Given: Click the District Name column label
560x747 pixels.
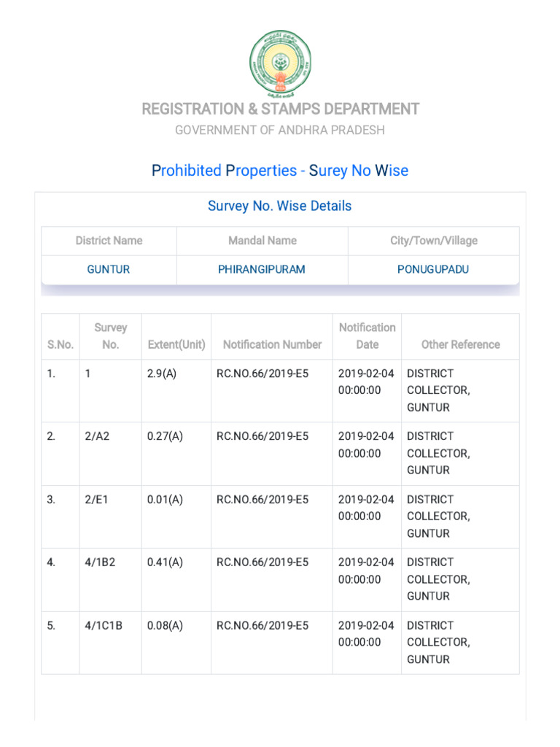Looking at the screenshot, I should coord(109,241).
